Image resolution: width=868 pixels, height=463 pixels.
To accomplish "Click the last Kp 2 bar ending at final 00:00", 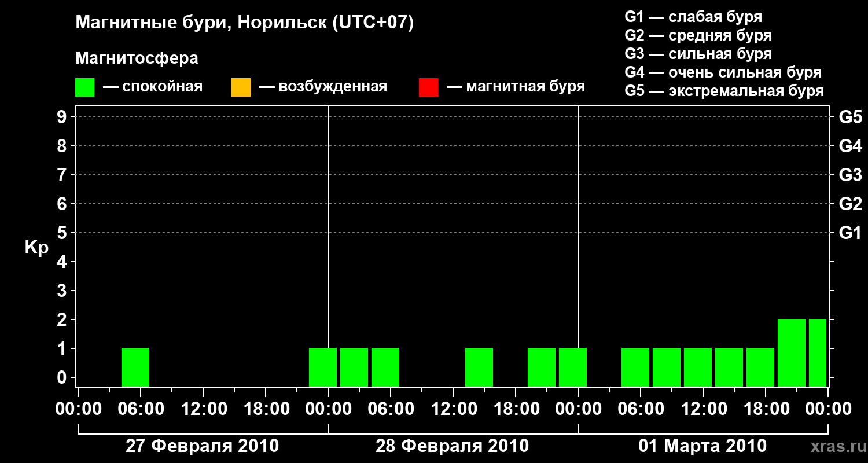I will click(818, 352).
